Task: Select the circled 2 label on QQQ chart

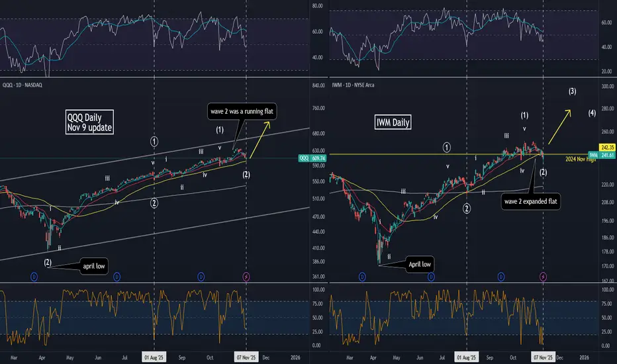Action: pyautogui.click(x=154, y=203)
